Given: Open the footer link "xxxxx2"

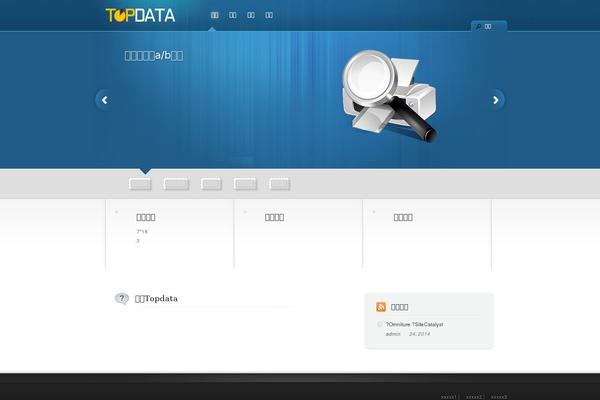Looking at the screenshot, I should (x=474, y=397).
